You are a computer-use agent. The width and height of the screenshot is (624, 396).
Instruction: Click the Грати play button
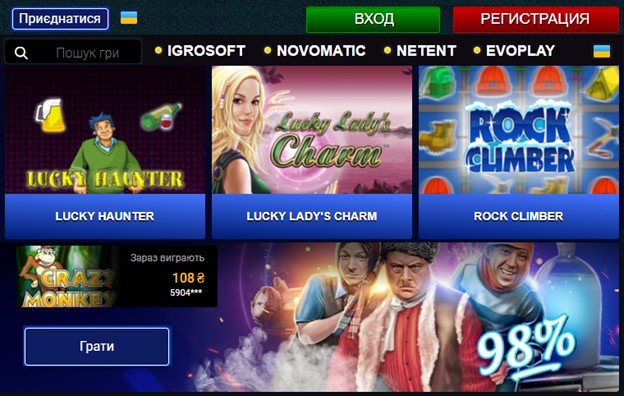coord(97,346)
